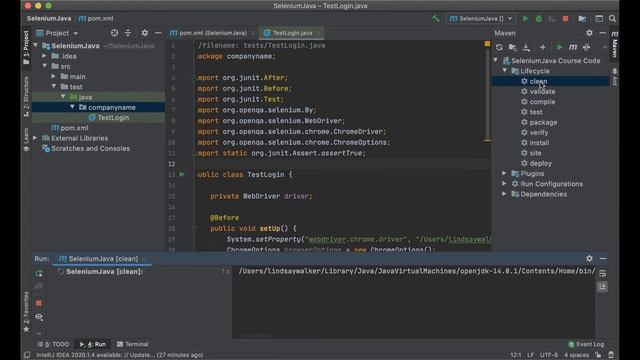Run Maven build green play icon
This screenshot has height=360, width=640.
pyautogui.click(x=560, y=47)
